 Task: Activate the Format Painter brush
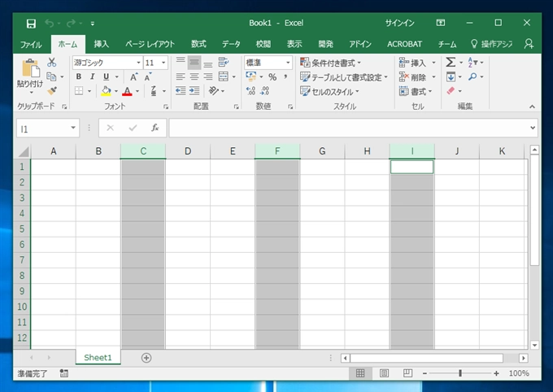52,90
